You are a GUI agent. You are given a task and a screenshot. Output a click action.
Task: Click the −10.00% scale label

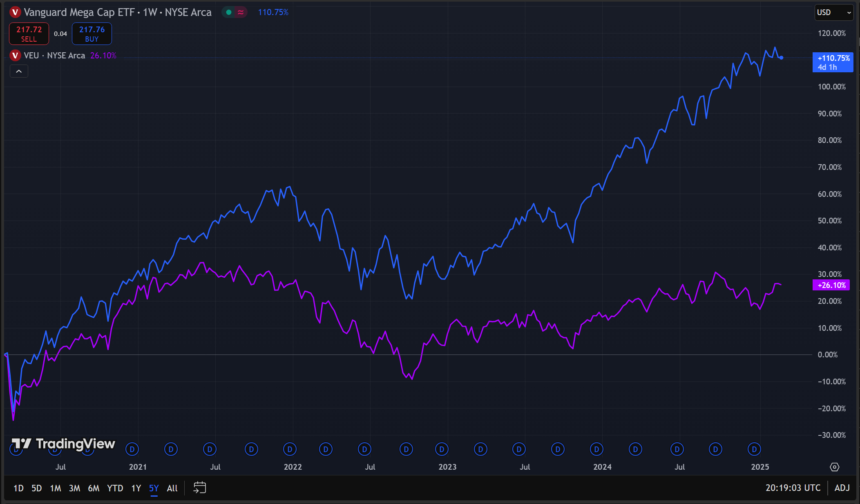pyautogui.click(x=831, y=381)
